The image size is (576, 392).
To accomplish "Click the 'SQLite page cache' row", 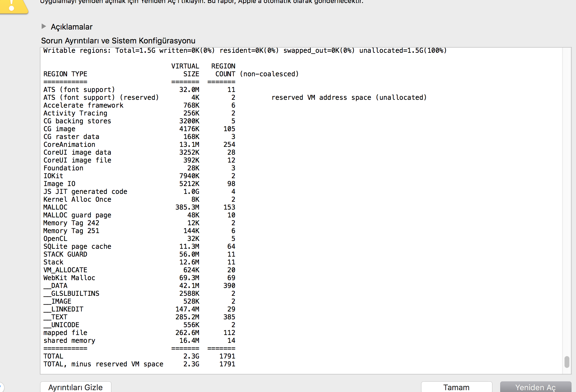I will [139, 246].
